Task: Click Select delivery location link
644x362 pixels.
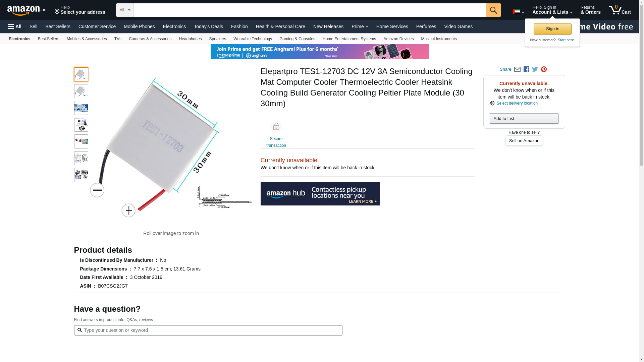Action: [517, 103]
